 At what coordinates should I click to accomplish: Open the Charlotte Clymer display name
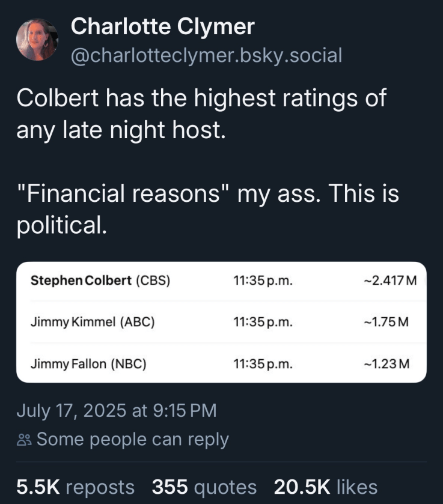tap(162, 26)
